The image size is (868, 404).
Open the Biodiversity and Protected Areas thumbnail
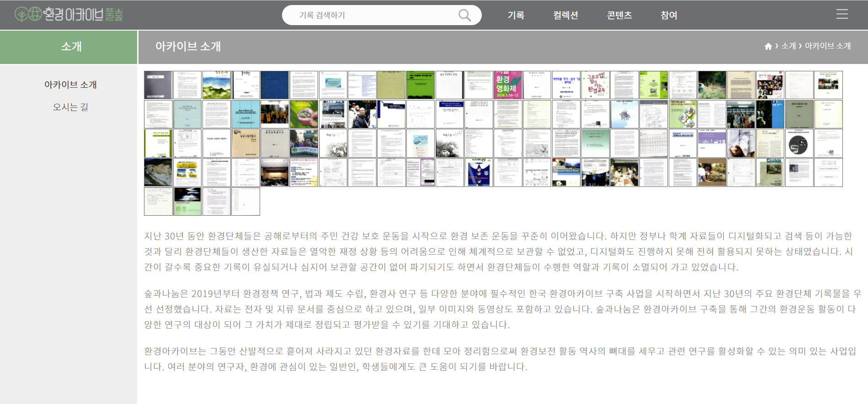click(x=566, y=172)
